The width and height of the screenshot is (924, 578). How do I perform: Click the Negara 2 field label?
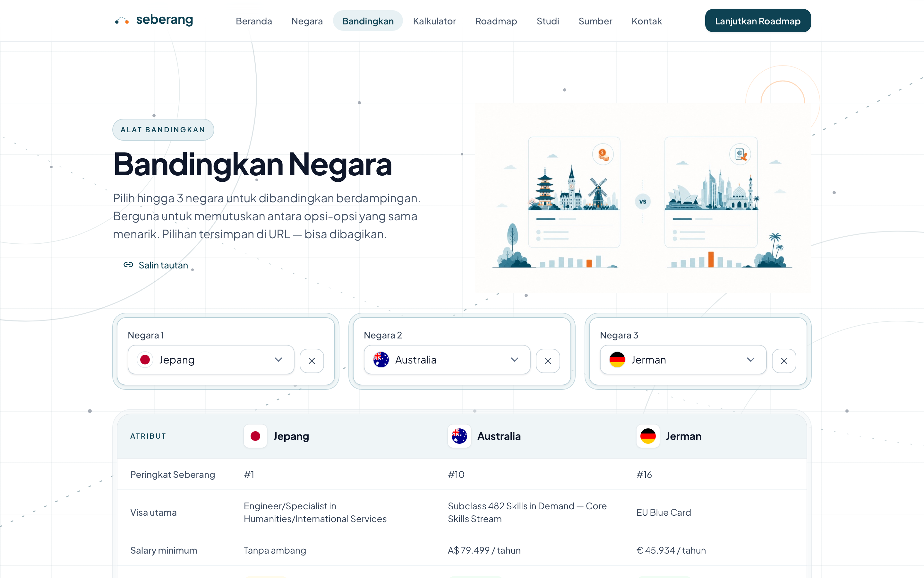[x=382, y=335]
